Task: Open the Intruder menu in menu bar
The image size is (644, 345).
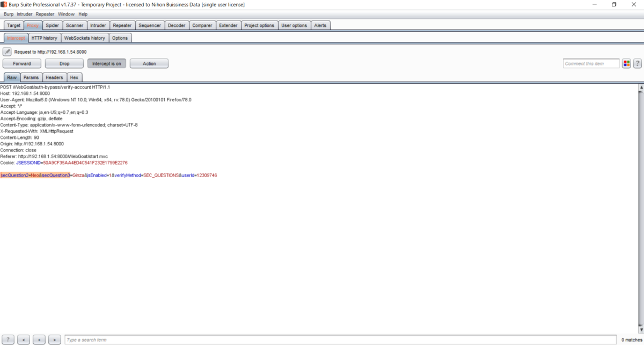Action: point(25,14)
